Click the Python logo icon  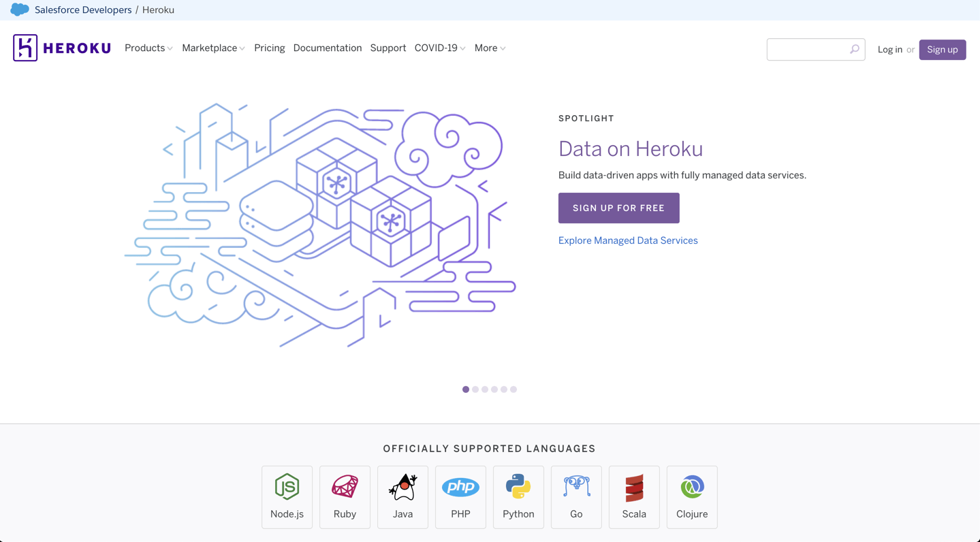click(x=518, y=487)
